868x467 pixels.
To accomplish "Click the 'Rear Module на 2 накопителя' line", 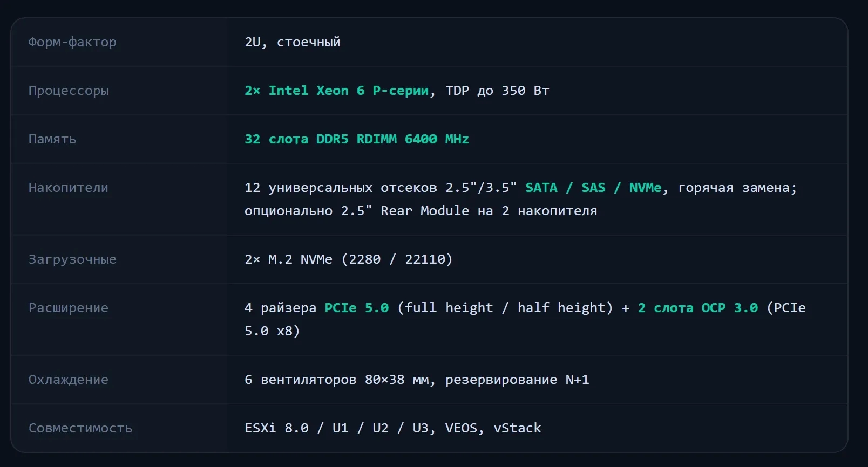I will (x=489, y=211).
